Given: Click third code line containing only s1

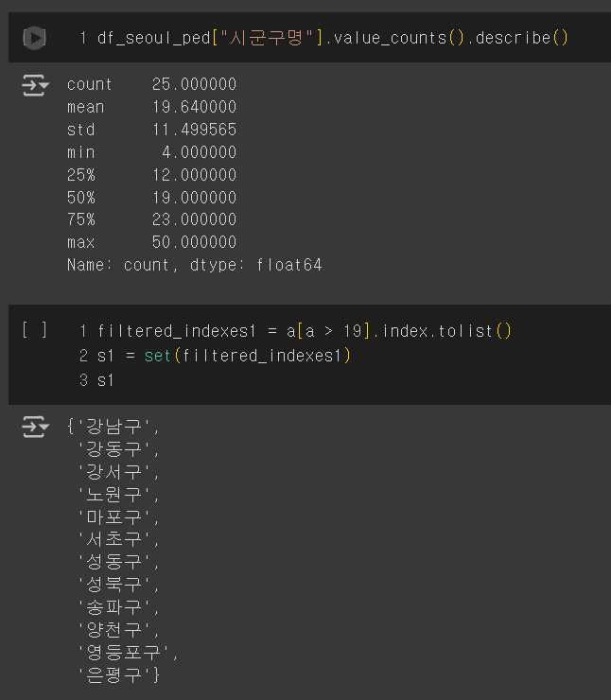Looking at the screenshot, I should (x=106, y=381).
